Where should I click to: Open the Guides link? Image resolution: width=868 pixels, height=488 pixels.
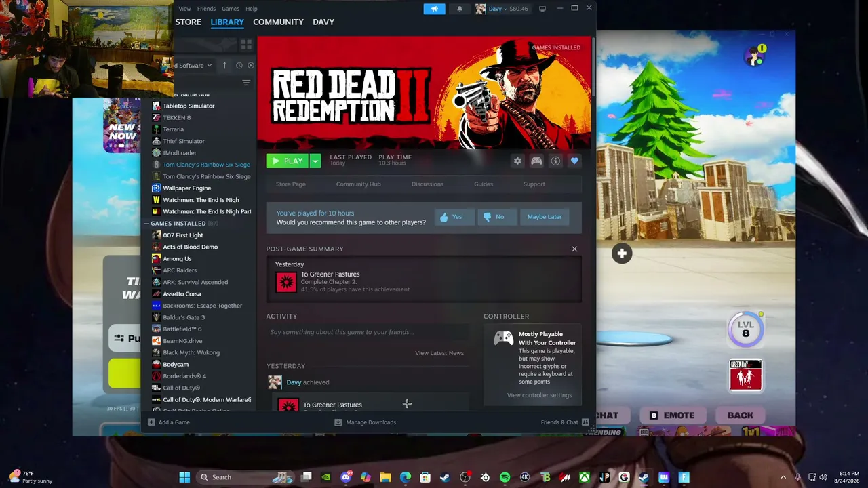[484, 184]
